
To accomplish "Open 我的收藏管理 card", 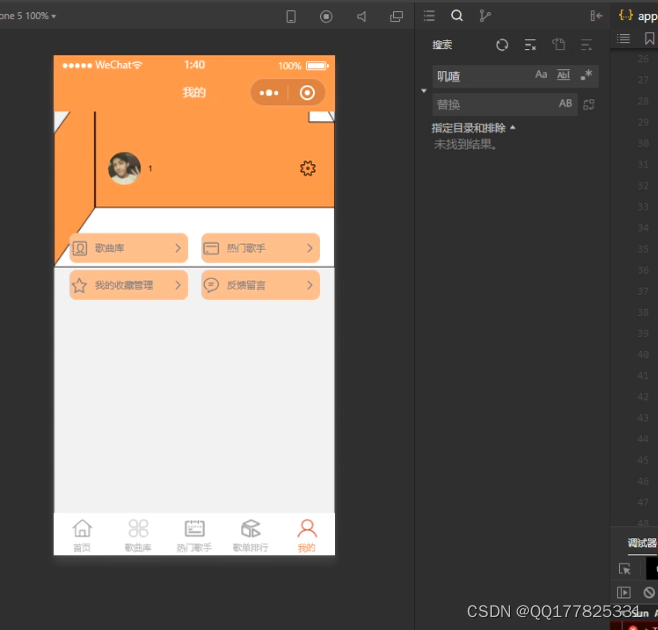I will (128, 285).
